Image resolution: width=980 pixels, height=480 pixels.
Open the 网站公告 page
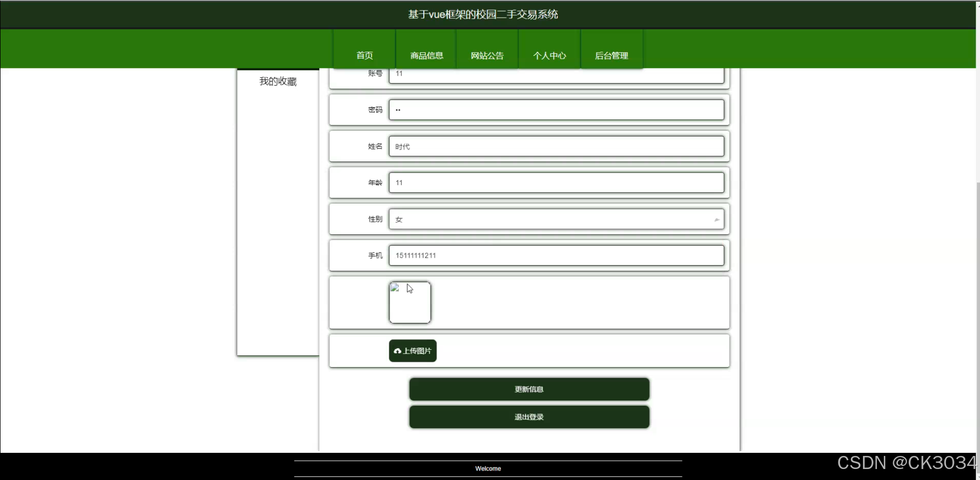[x=487, y=55]
